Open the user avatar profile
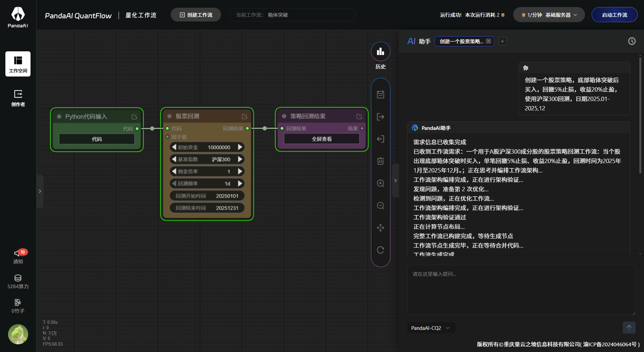This screenshot has height=352, width=644. tap(18, 334)
